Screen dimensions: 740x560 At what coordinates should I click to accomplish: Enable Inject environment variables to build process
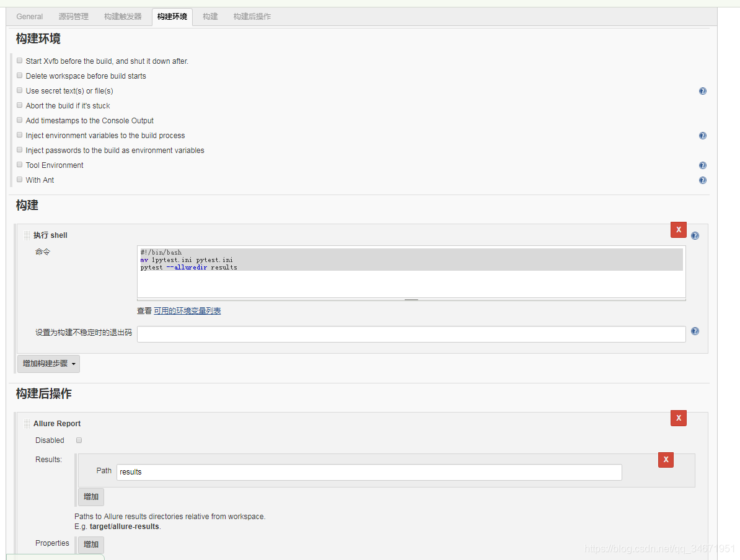19,135
